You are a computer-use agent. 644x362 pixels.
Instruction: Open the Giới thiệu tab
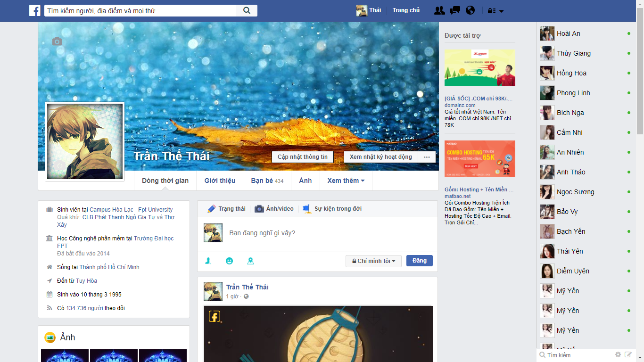220,181
